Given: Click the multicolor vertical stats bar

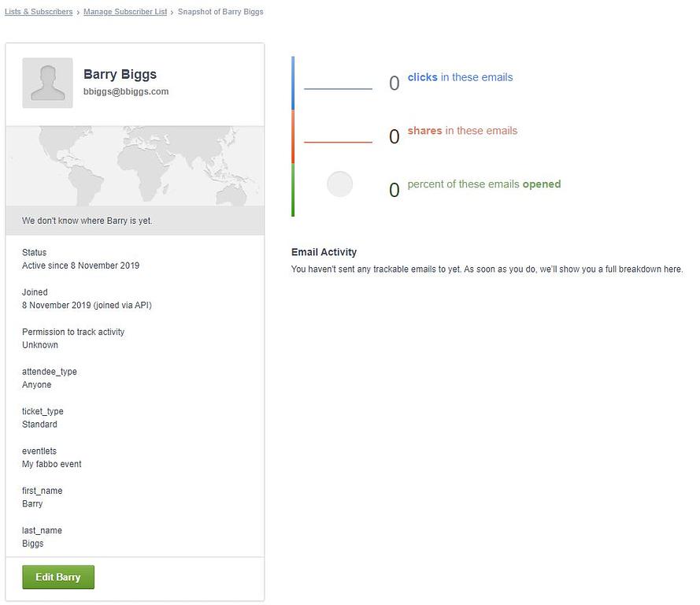Looking at the screenshot, I should click(x=293, y=136).
